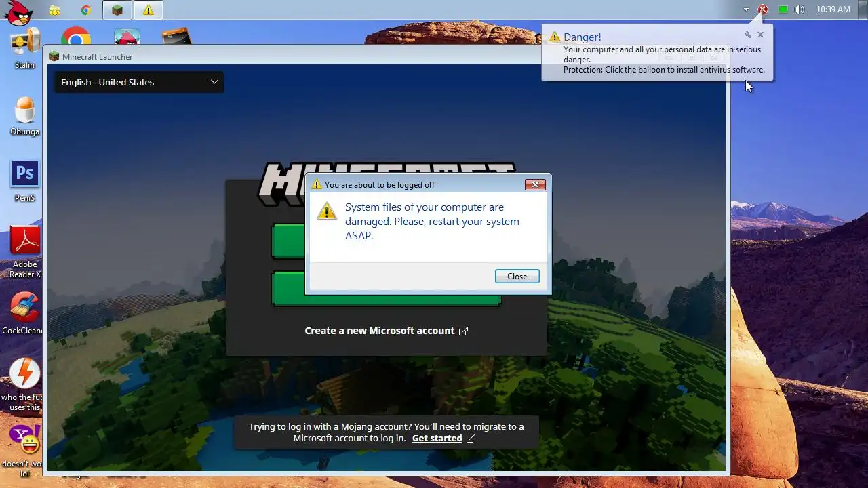Click the warning dialog's title bar warning icon

point(316,184)
